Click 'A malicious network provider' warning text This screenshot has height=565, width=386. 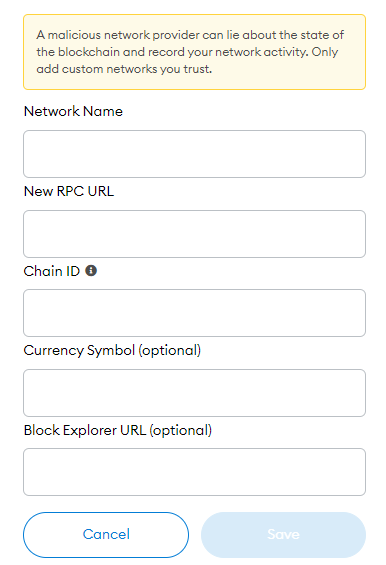click(117, 35)
